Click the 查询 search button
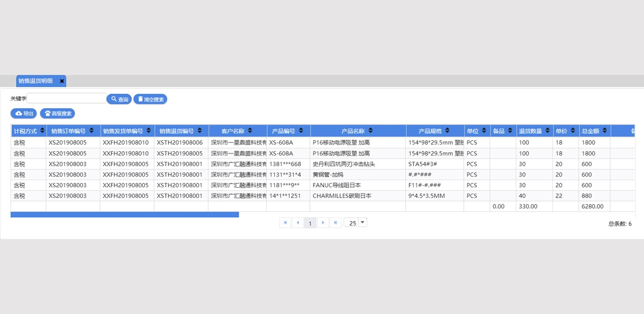This screenshot has height=314, width=644. point(119,99)
